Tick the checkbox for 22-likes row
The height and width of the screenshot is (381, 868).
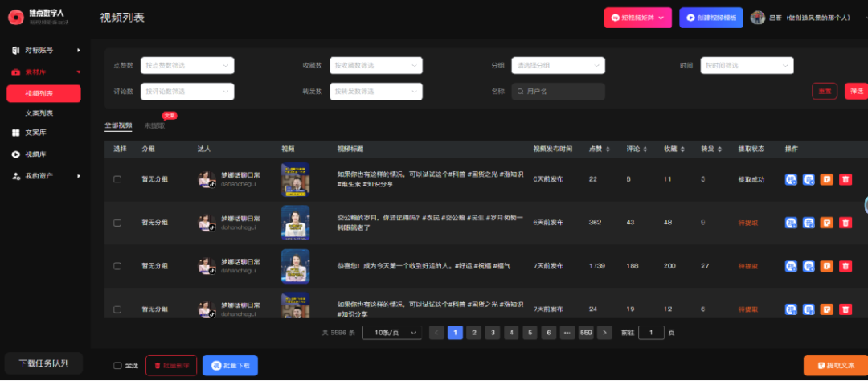coord(117,179)
